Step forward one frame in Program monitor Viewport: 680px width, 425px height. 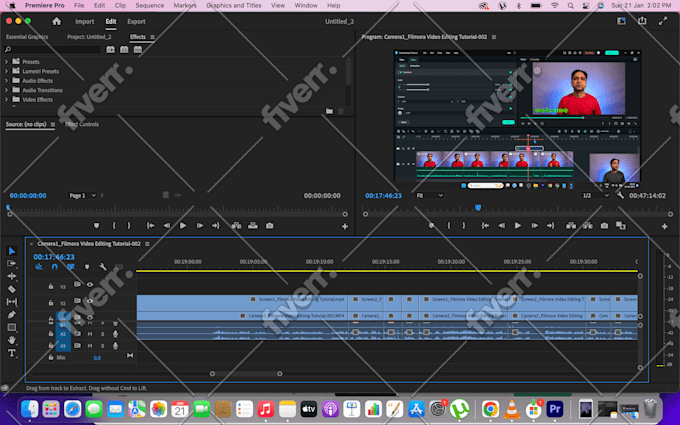[x=534, y=226]
